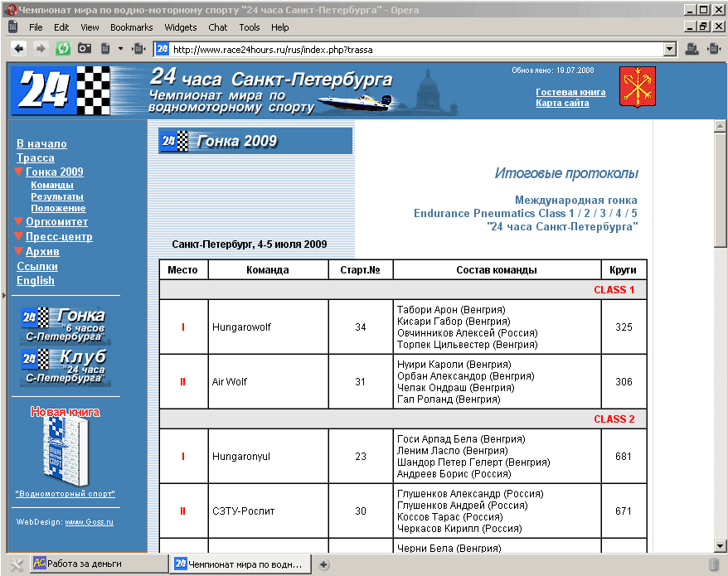728x576 pixels.
Task: Open the Трасса sidebar link
Action: click(x=36, y=157)
